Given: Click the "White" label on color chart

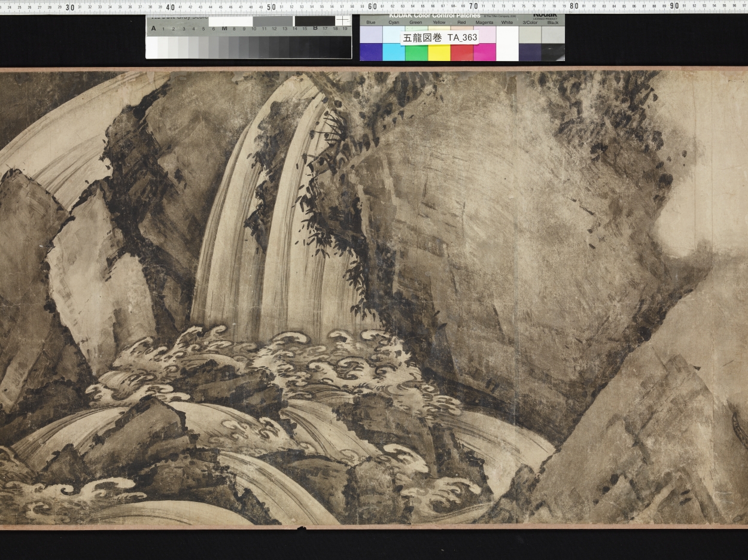Looking at the screenshot, I should (507, 22).
